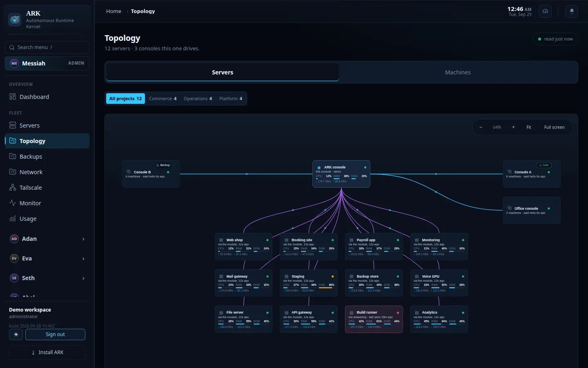The height and width of the screenshot is (368, 588).
Task: Click the Adan AD avatar
Action: point(14,239)
